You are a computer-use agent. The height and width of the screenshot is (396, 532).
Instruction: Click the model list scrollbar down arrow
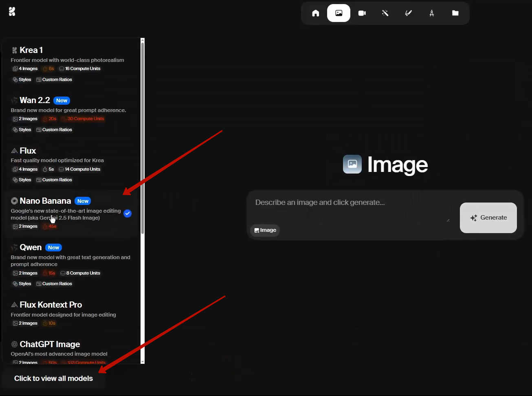[143, 361]
